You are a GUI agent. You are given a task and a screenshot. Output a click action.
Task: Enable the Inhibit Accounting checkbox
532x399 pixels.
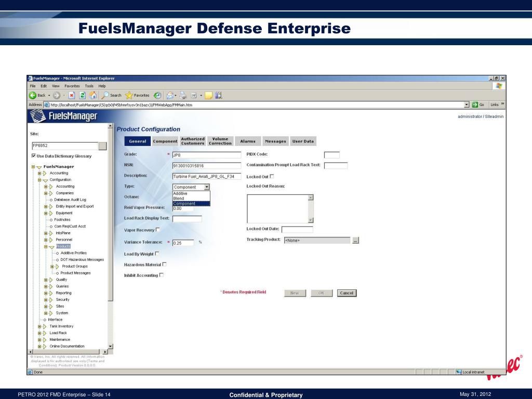162,275
